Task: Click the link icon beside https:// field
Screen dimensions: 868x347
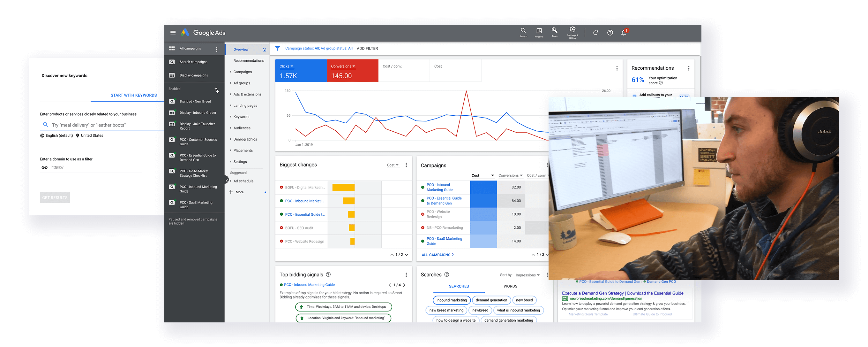Action: click(x=44, y=167)
